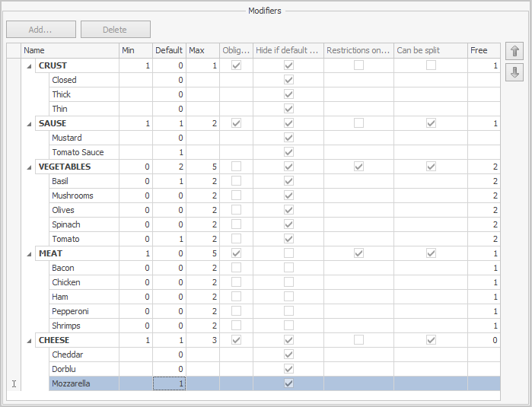The image size is (532, 407).
Task: Collapse the MEAT modifier group
Action: (x=30, y=254)
